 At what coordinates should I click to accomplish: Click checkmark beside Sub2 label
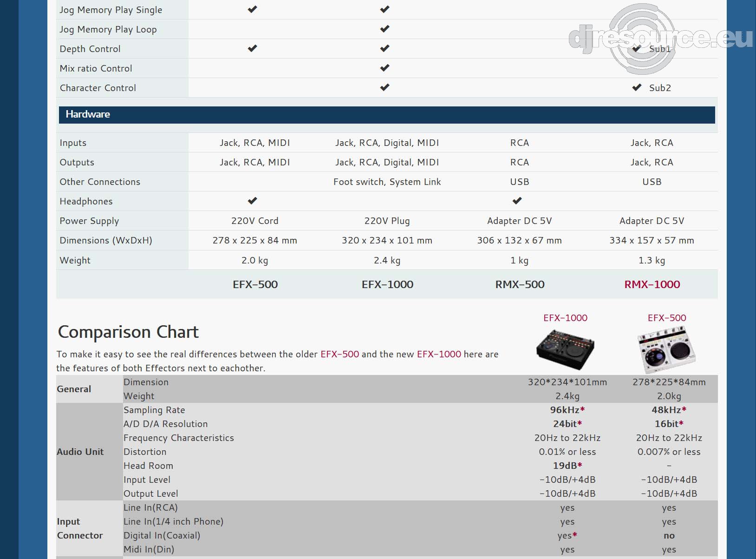[637, 87]
